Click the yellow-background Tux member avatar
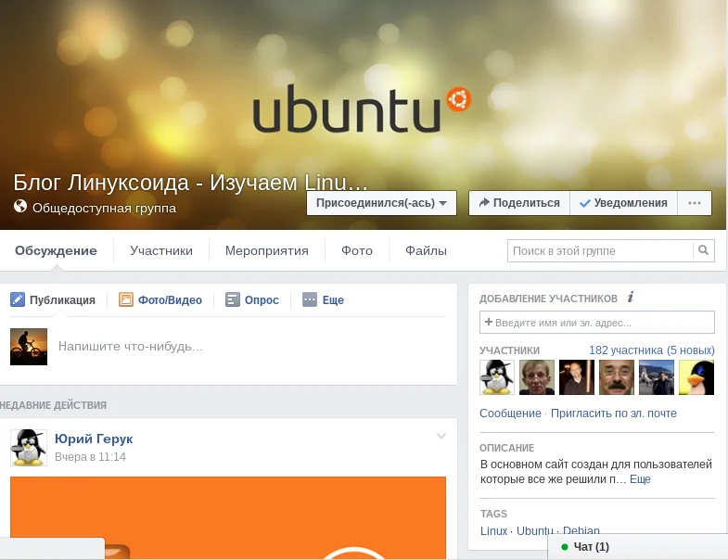The height and width of the screenshot is (560, 728). pyautogui.click(x=696, y=377)
